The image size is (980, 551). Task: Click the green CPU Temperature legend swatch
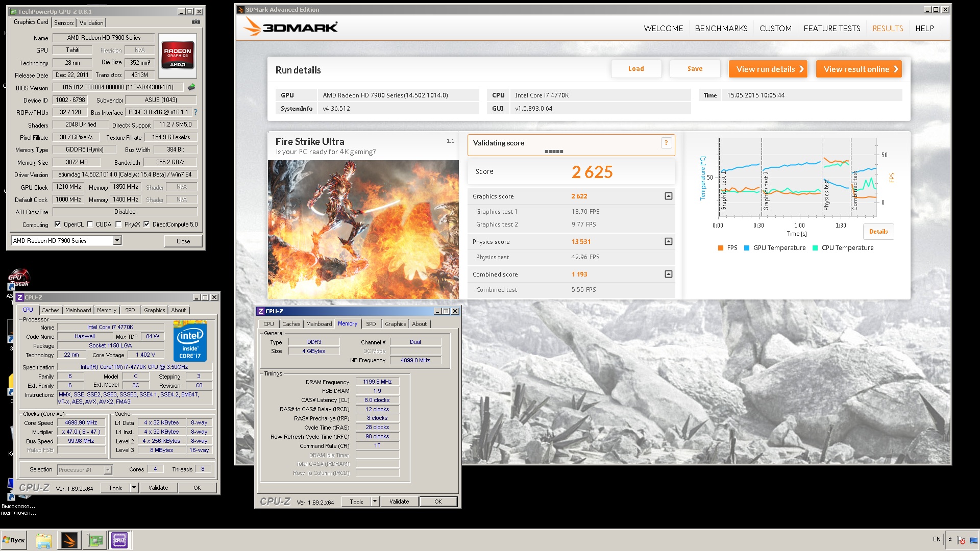[x=815, y=248]
